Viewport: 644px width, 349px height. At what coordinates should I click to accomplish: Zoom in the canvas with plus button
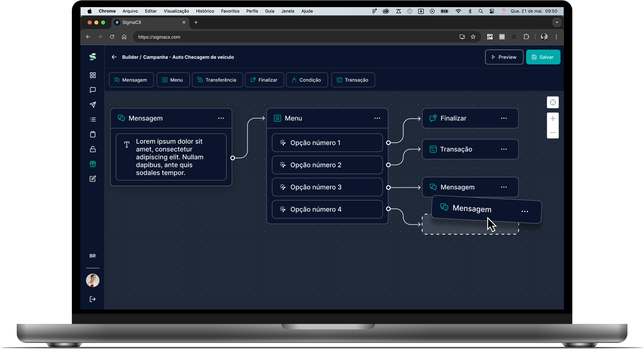point(553,119)
